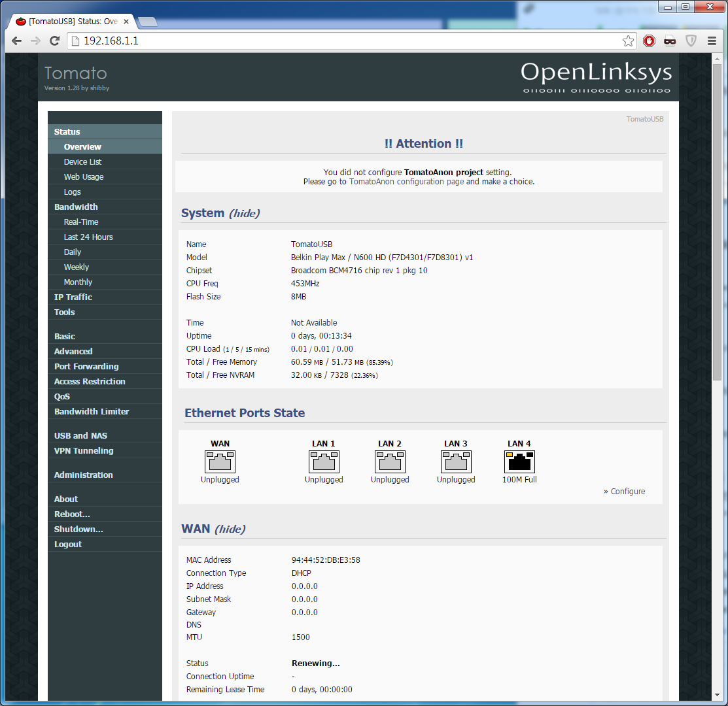Click the 100M Full label under LAN 4
Viewport: 728px width, 706px height.
coord(519,480)
